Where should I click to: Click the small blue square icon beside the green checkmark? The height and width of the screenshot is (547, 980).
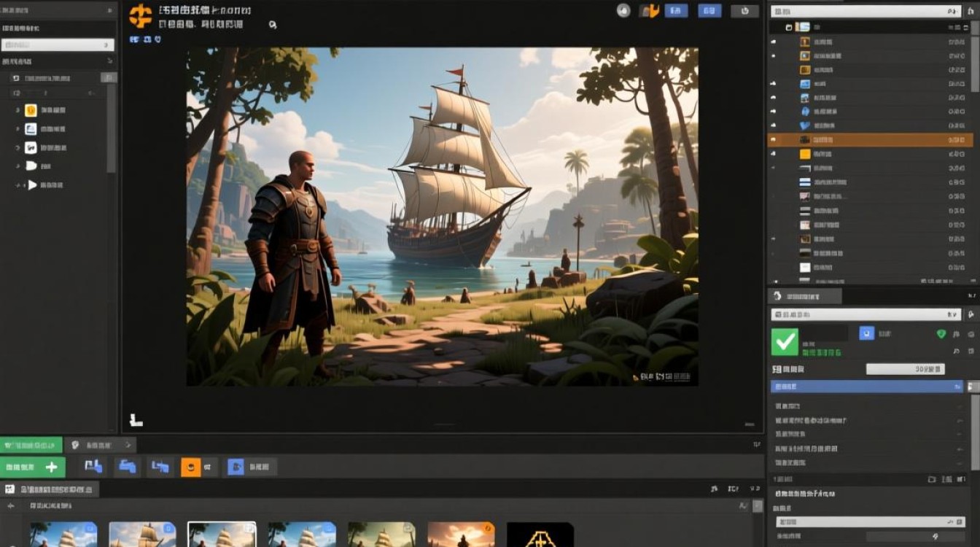coord(866,333)
